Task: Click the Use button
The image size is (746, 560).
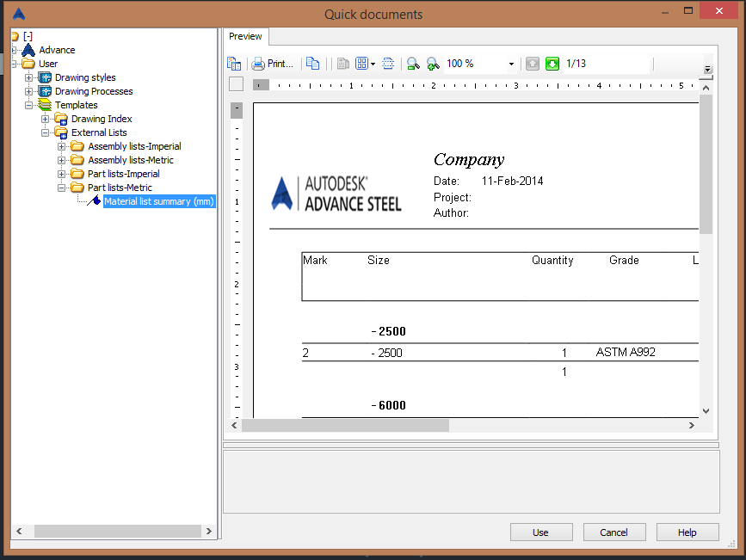Action: coord(541,532)
